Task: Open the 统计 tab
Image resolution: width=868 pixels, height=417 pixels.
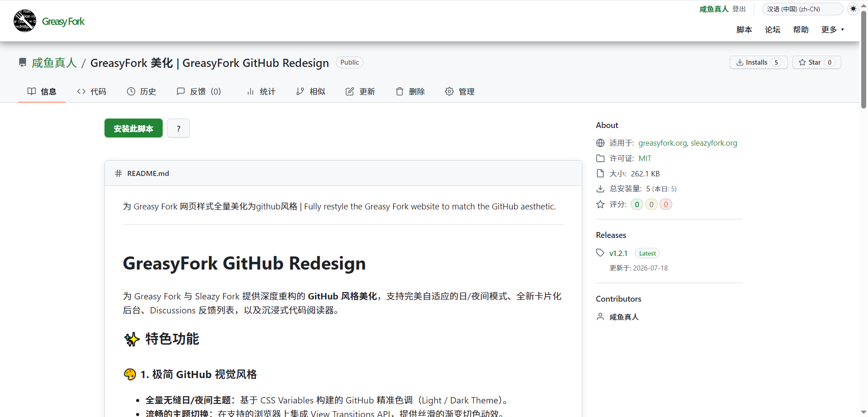Action: point(261,91)
